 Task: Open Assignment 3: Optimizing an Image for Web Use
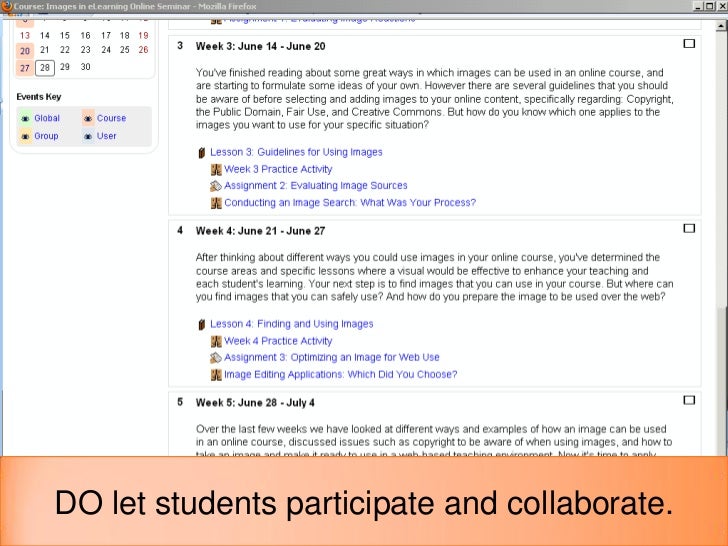click(x=332, y=358)
